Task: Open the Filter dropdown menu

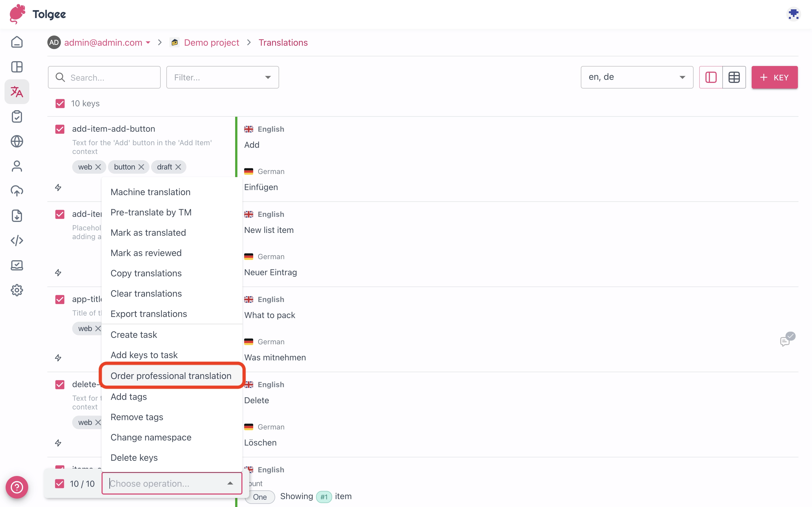Action: click(222, 77)
